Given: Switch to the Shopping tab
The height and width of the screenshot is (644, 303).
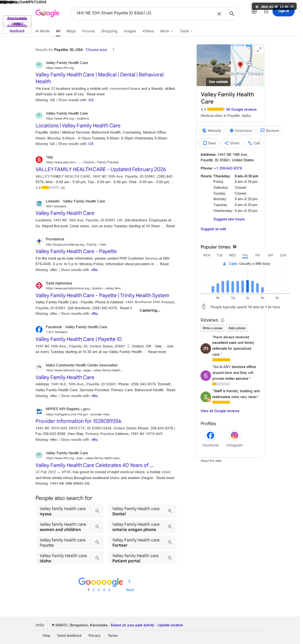Looking at the screenshot, I should point(109,31).
